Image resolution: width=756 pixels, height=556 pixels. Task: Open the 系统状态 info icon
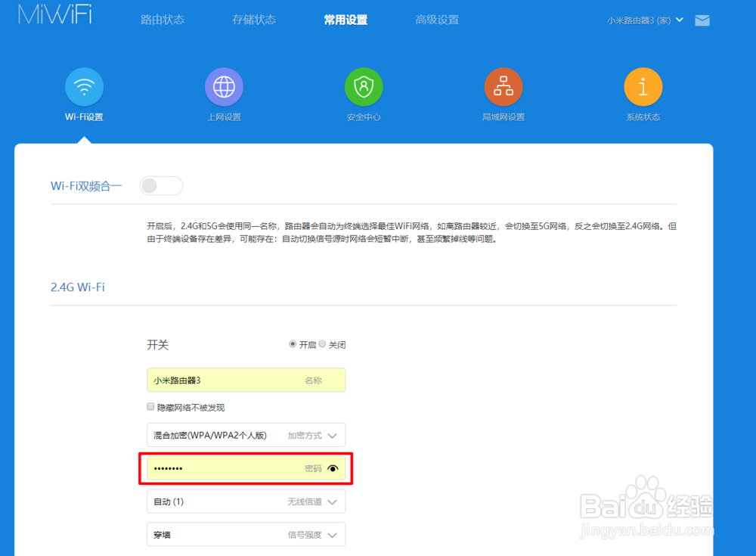(x=643, y=87)
